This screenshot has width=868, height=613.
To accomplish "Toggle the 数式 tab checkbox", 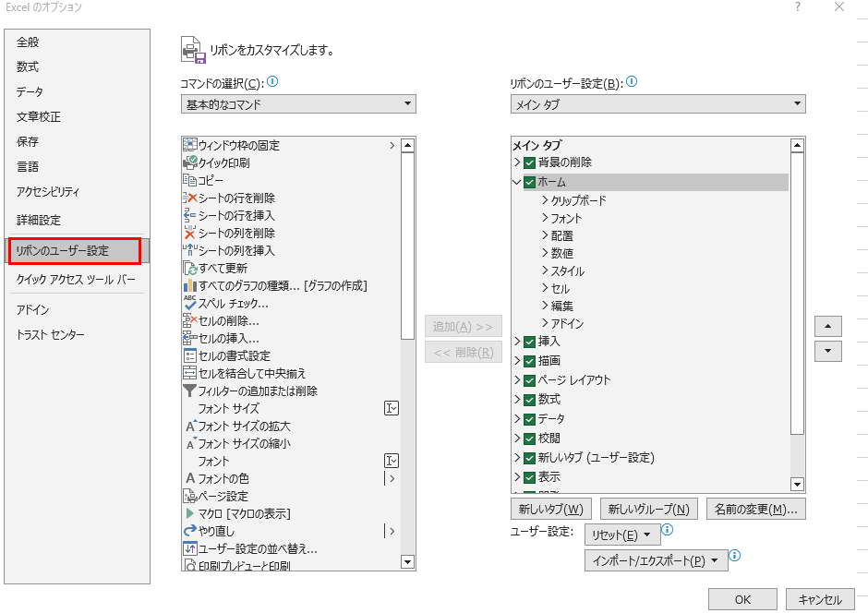I will (x=529, y=400).
